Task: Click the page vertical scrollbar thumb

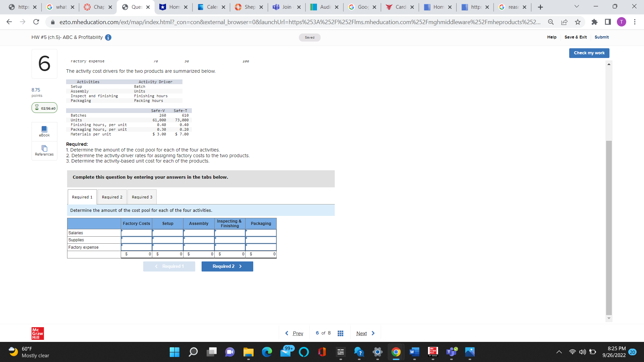Action: coord(609,228)
